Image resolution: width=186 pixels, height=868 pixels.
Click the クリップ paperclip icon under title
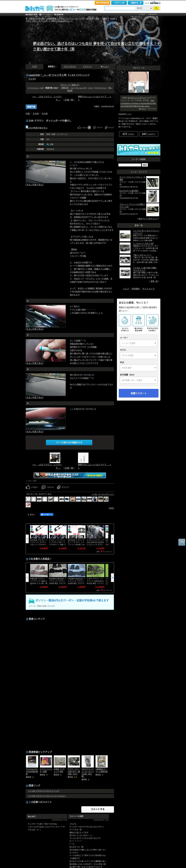pos(109,128)
